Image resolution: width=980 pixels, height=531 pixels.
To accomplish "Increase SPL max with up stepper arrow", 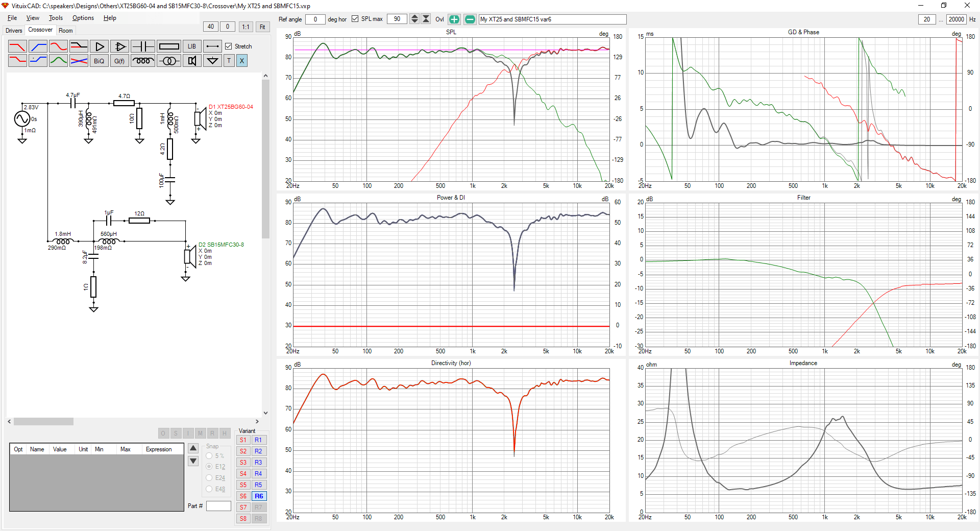I will coord(414,17).
